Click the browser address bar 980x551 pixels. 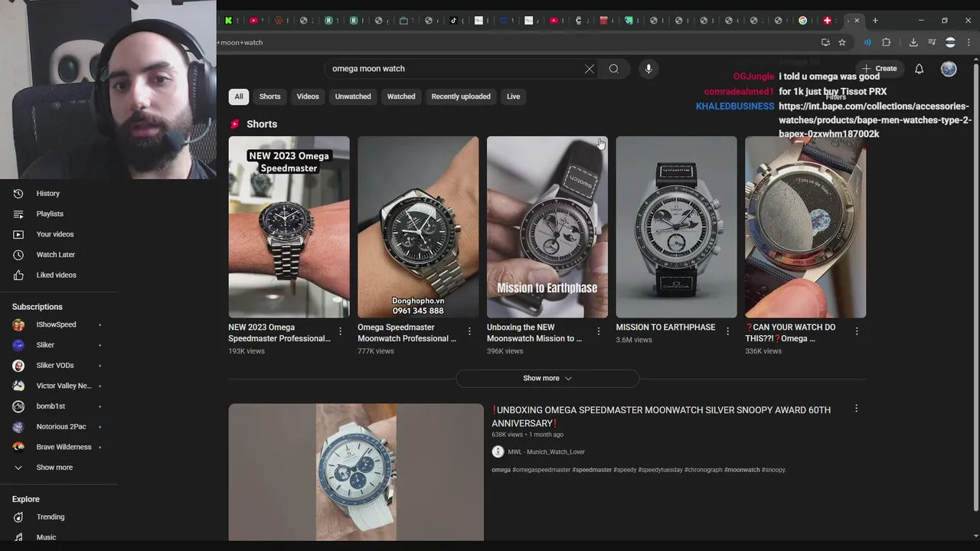tap(513, 42)
